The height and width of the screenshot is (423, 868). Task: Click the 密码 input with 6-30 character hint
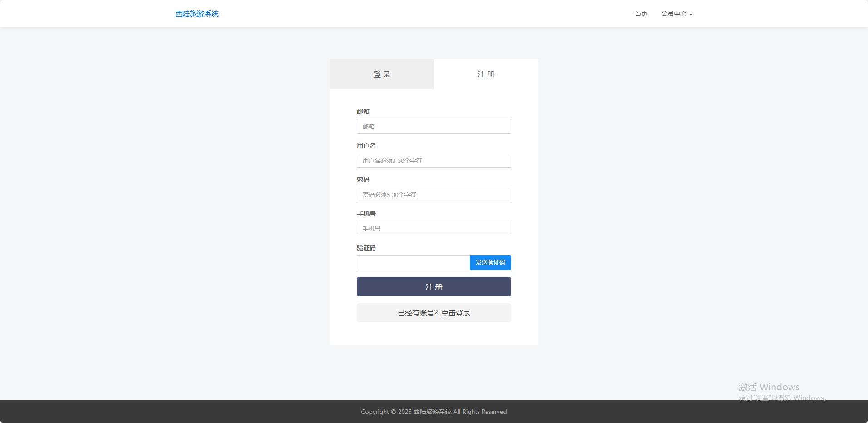click(434, 195)
